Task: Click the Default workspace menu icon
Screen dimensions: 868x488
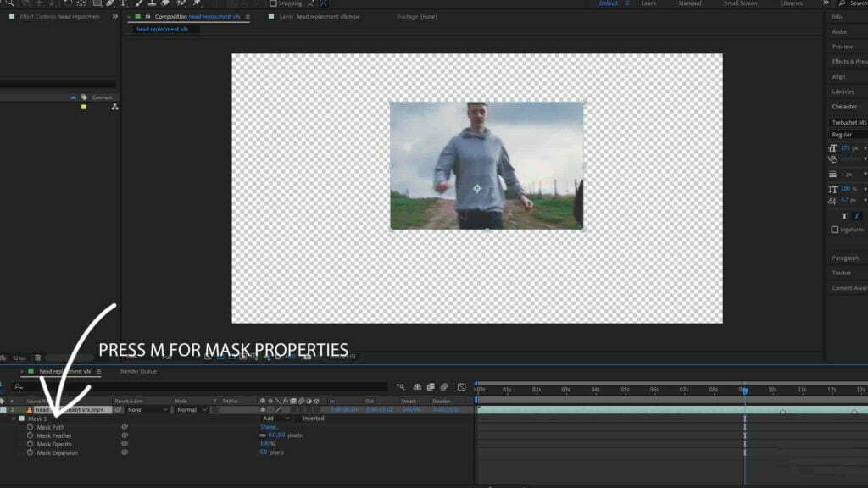Action: (x=626, y=3)
